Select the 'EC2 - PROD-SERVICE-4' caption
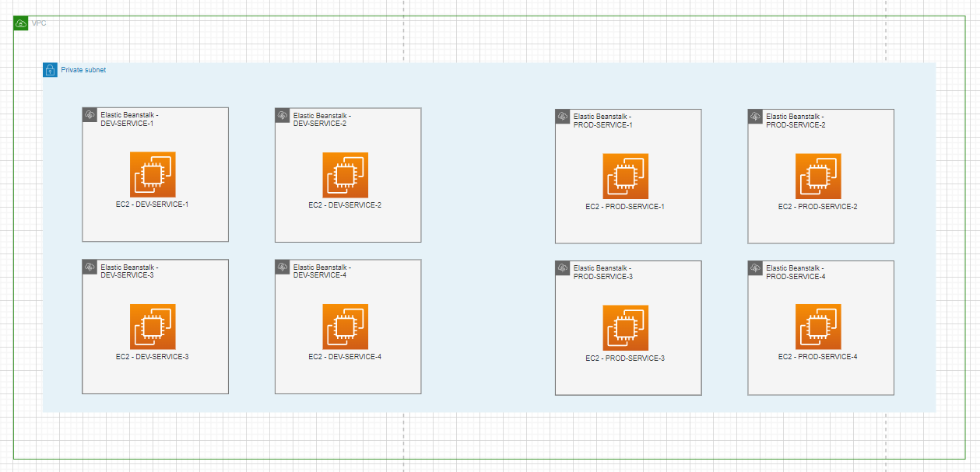980x472 pixels. (818, 357)
